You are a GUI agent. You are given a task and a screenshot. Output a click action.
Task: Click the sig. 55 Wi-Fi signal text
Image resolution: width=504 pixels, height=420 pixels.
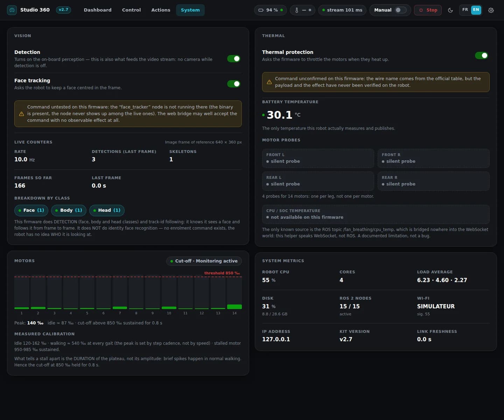click(423, 314)
